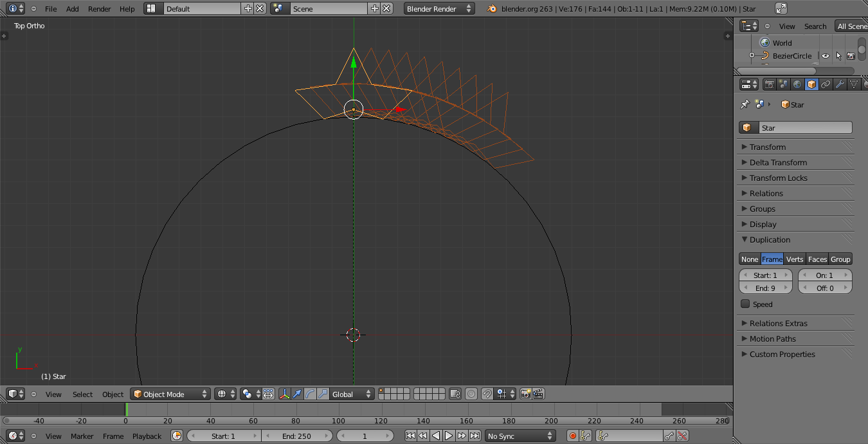Toggle BezierCircle renderability camera

(851, 56)
